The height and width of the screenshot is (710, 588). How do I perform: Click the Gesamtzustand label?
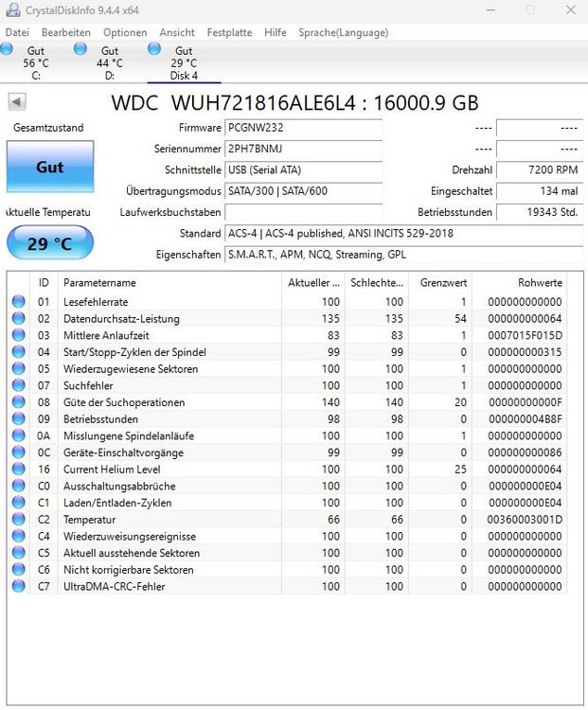tap(48, 128)
